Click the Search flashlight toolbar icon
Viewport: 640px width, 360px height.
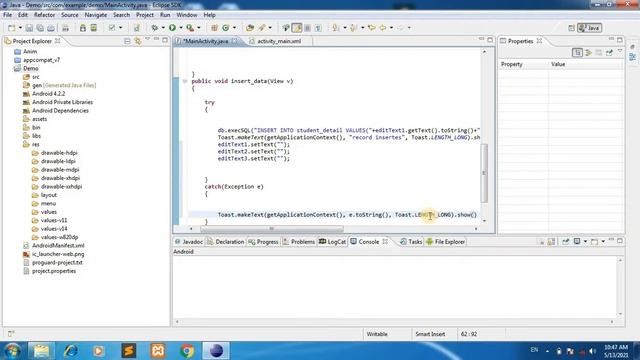coord(262,28)
